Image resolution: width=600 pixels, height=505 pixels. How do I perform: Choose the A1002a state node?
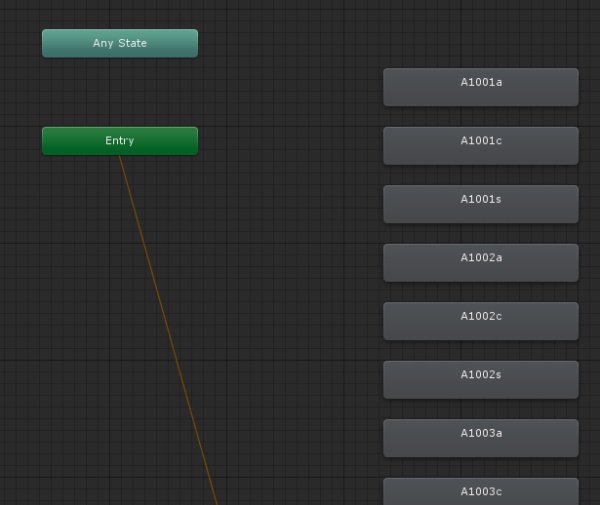[481, 263]
